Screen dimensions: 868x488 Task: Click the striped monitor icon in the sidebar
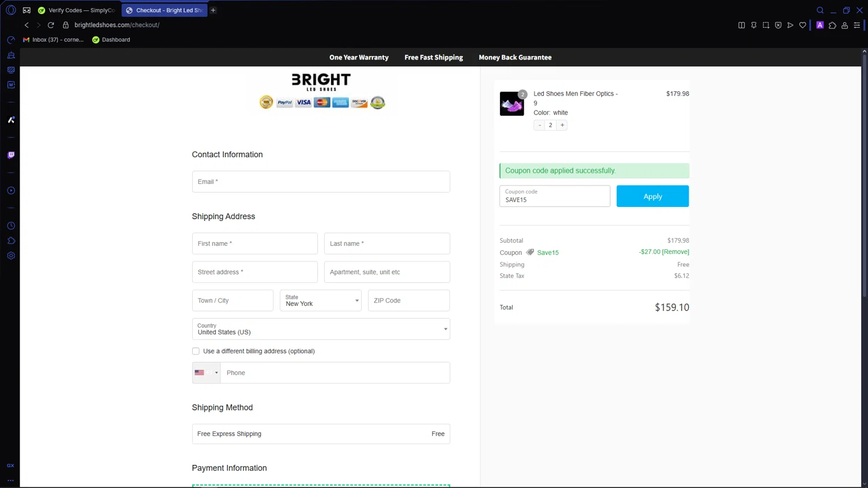(x=11, y=70)
